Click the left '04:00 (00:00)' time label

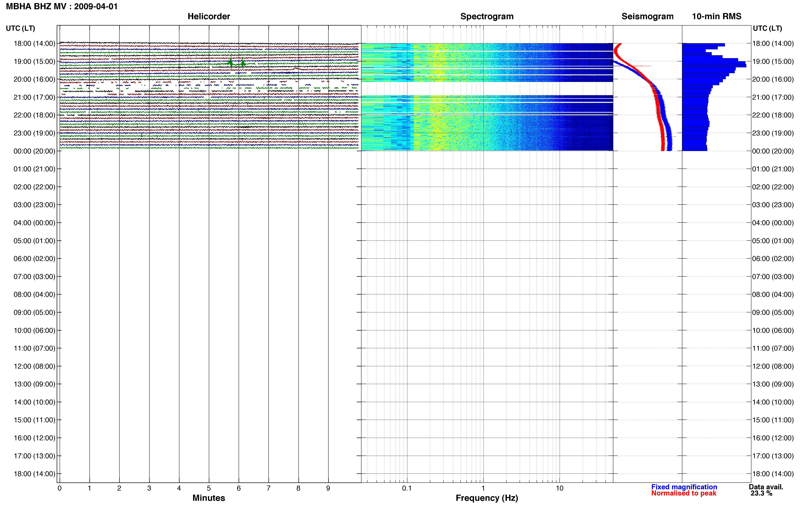[x=34, y=223]
